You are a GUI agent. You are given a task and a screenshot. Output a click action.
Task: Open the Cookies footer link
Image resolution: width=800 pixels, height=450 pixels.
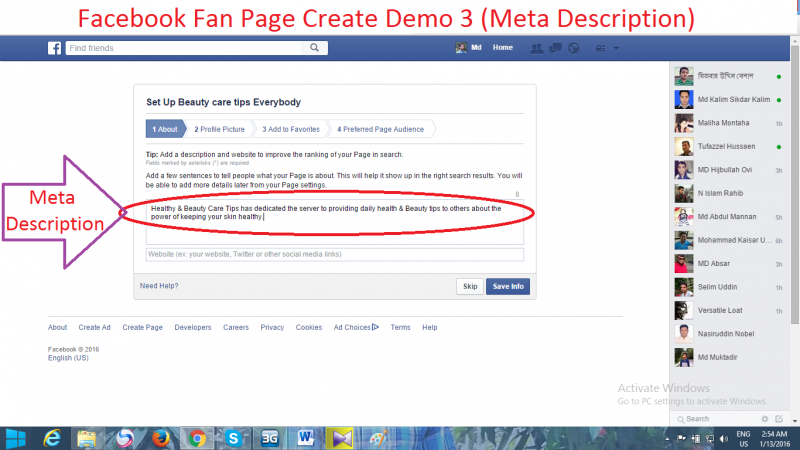click(x=309, y=327)
